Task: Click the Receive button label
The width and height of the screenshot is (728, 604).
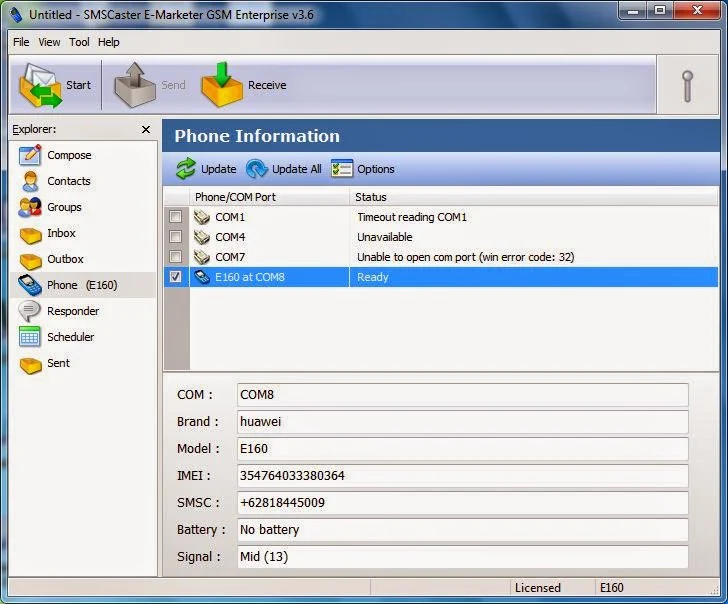Action: pyautogui.click(x=267, y=85)
